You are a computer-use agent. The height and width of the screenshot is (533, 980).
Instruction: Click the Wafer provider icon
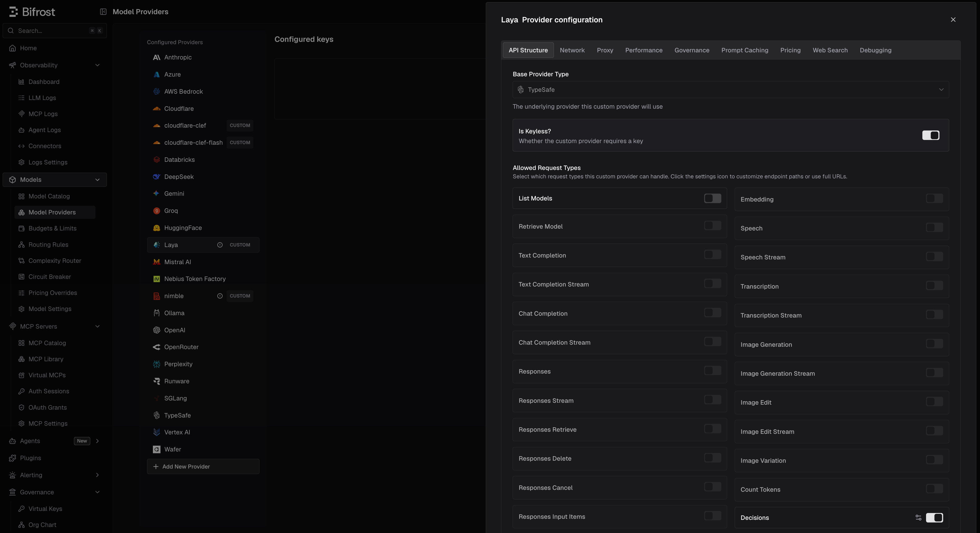coord(156,449)
